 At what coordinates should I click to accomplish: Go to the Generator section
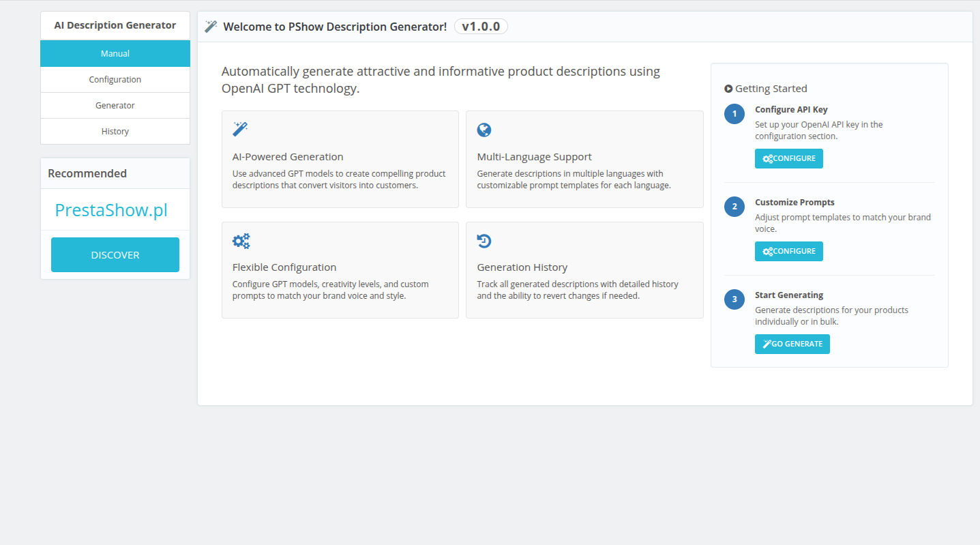point(115,105)
